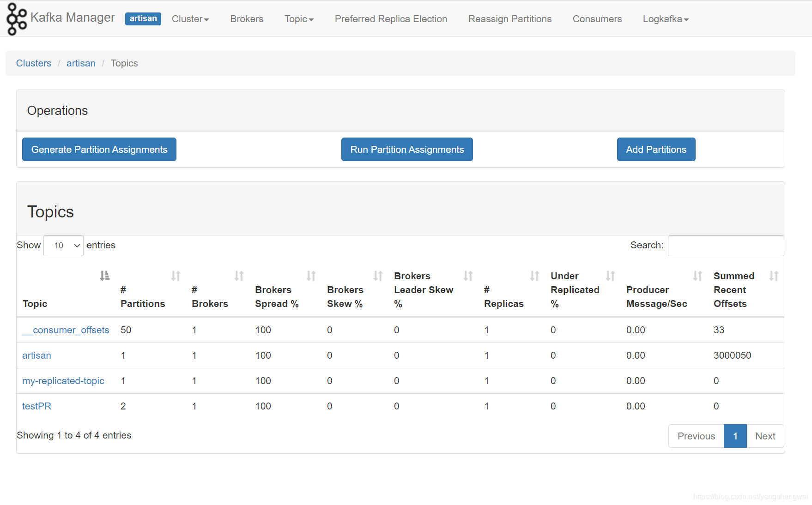Screen dimensions: 812x505
Task: Click the Summed Recent Offsets header text
Action: point(734,290)
